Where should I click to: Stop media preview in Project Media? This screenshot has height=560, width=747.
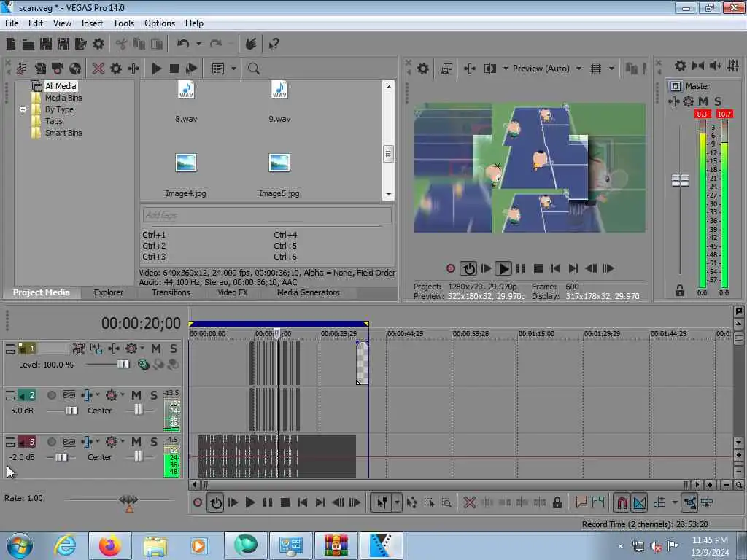point(174,69)
